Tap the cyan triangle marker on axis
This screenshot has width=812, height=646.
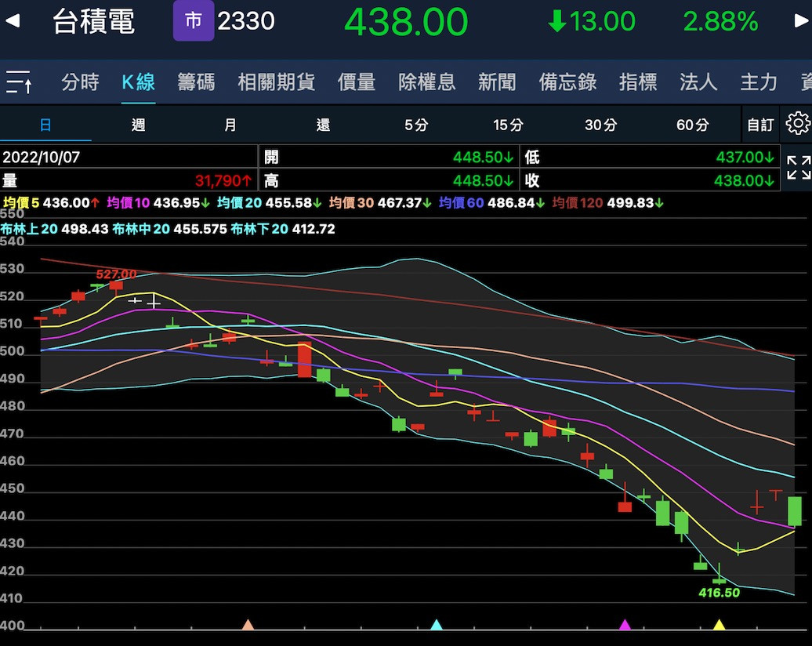click(437, 625)
